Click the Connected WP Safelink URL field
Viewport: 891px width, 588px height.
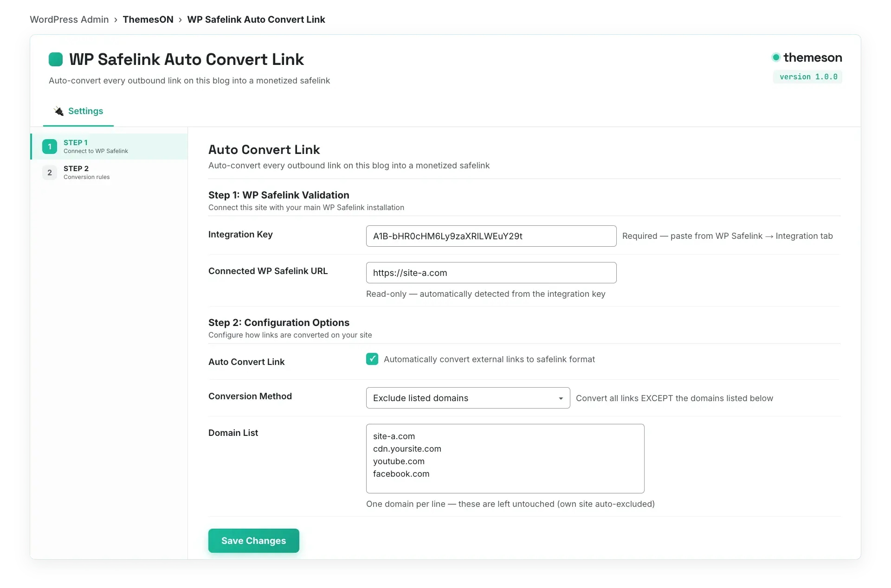point(491,273)
